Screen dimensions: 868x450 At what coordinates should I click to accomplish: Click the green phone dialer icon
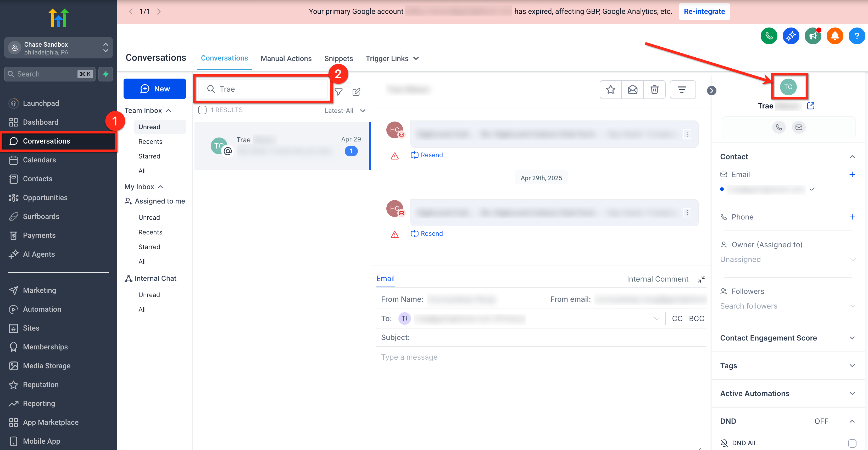tap(769, 36)
